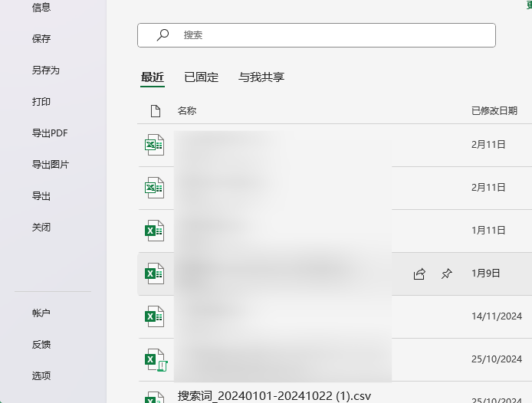Sort by 已修改日期 column header
Screen dimensions: 532x403
[x=494, y=111]
